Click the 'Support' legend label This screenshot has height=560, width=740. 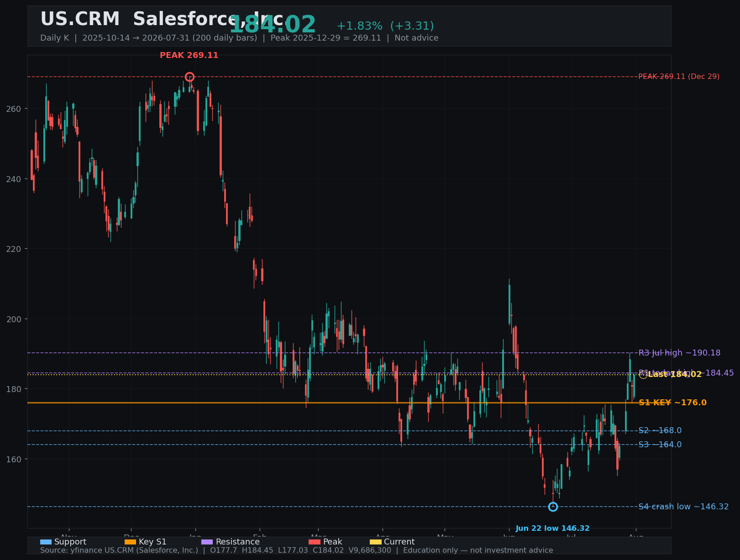pos(70,542)
